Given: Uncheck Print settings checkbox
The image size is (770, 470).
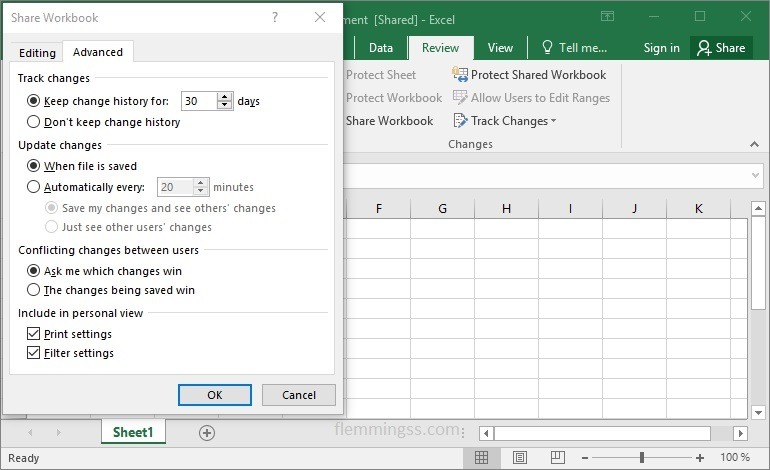Looking at the screenshot, I should [33, 333].
